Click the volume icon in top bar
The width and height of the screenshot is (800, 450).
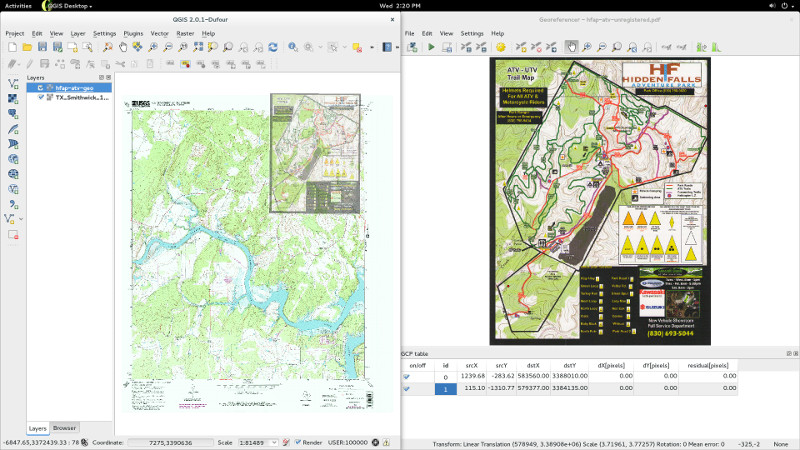click(772, 6)
